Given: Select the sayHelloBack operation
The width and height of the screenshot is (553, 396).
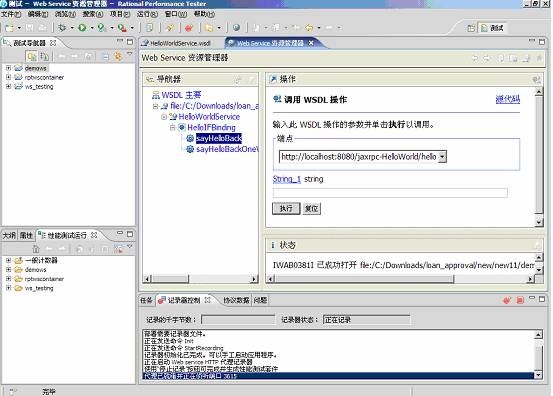Looking at the screenshot, I should click(219, 138).
